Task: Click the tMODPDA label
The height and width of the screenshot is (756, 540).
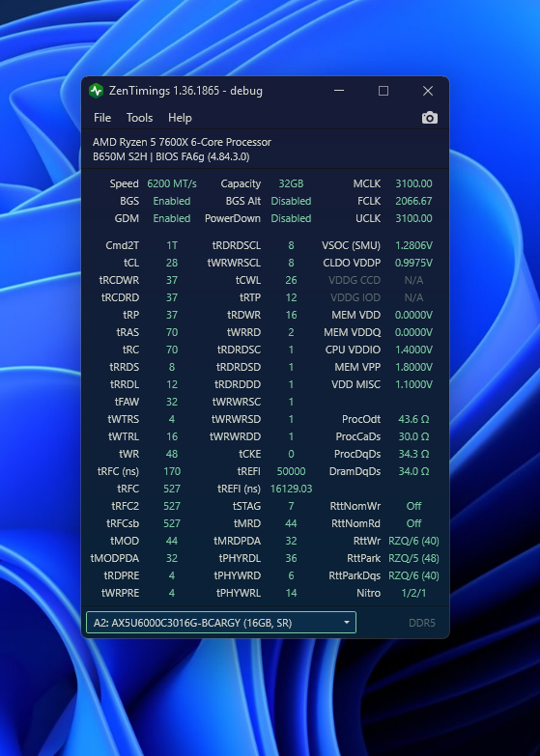Action: pos(115,558)
